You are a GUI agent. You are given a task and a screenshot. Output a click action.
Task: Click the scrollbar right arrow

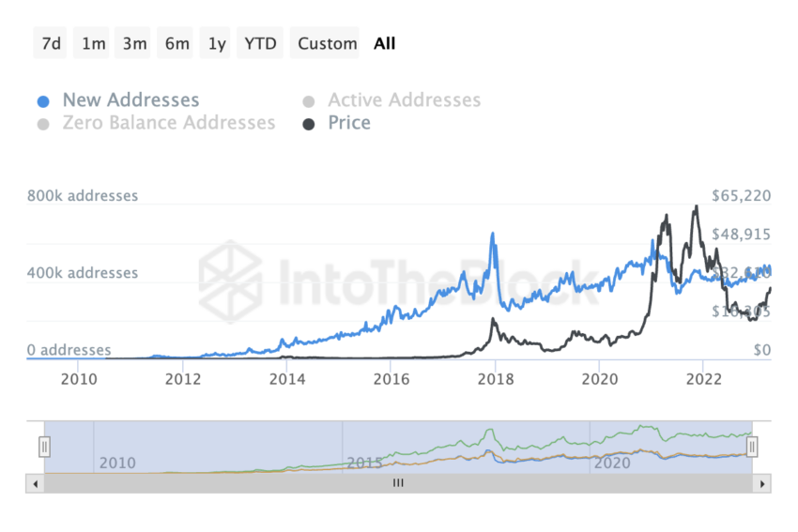tap(762, 483)
